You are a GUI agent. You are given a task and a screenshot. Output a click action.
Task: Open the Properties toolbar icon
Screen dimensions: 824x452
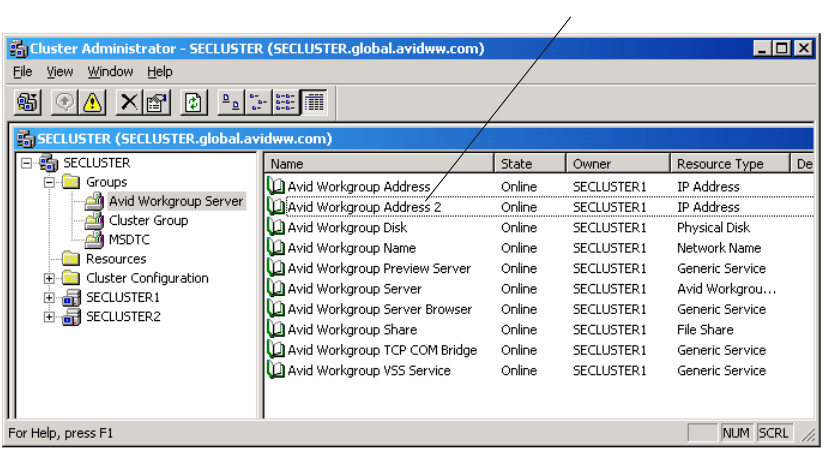157,102
